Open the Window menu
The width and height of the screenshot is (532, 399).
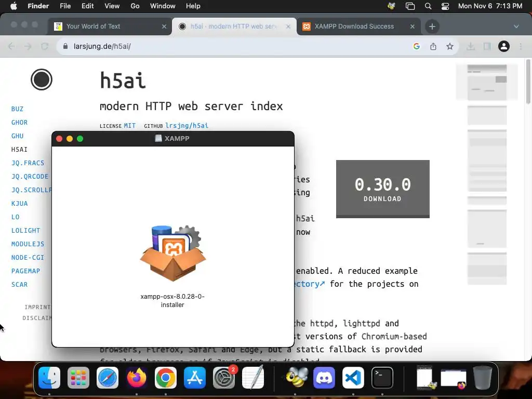[163, 6]
